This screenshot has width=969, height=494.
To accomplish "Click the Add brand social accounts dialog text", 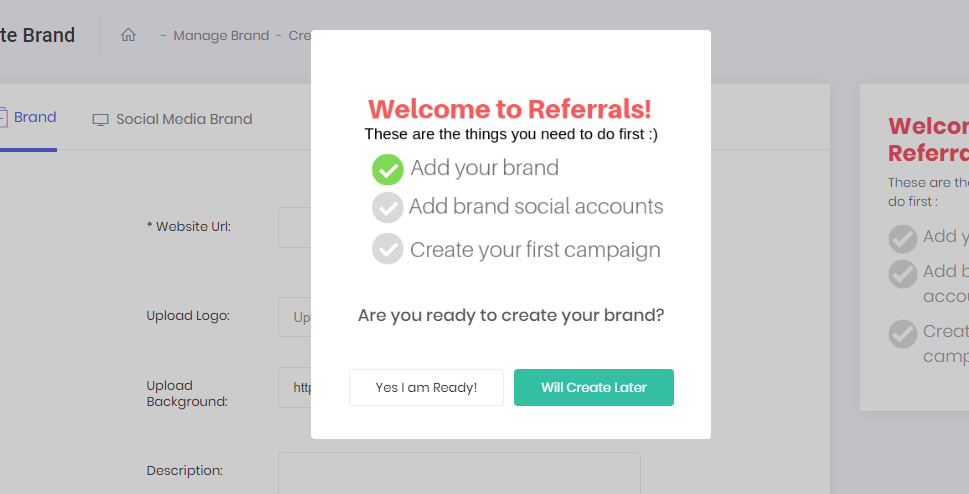I will tap(536, 207).
